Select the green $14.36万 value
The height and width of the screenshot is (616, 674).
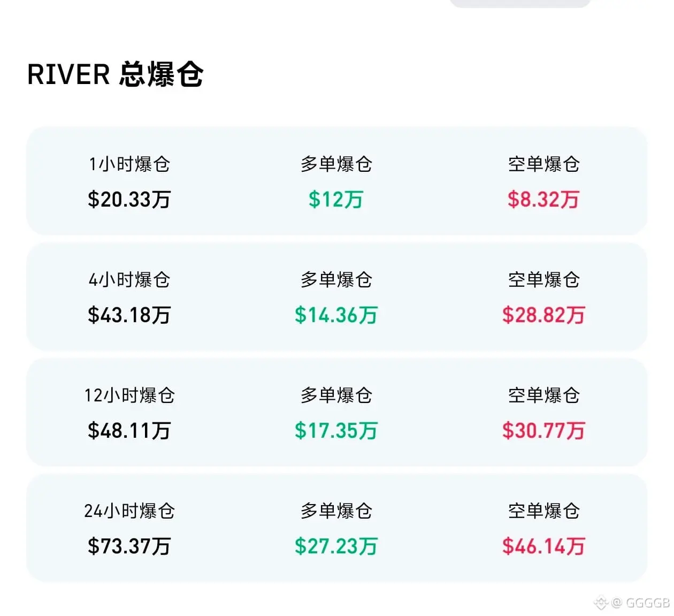336,315
